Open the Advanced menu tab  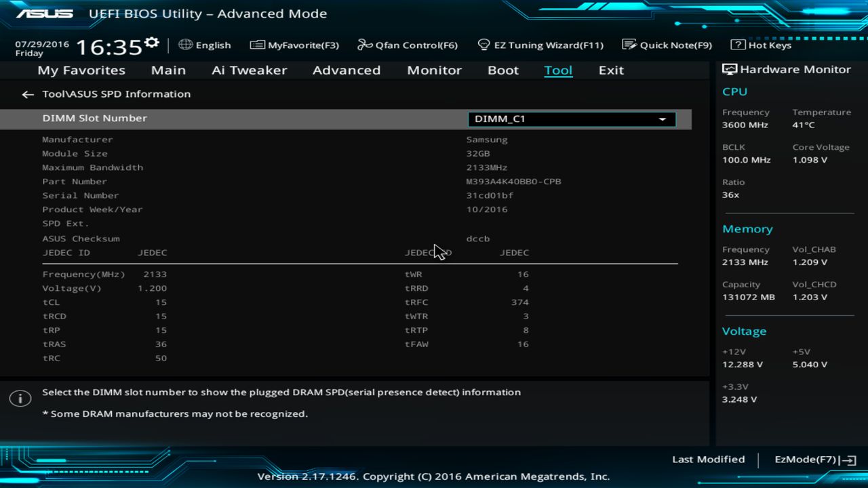[x=347, y=70]
